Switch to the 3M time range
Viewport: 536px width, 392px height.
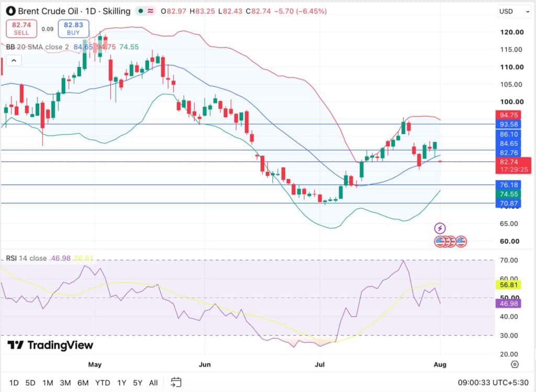[x=65, y=383]
